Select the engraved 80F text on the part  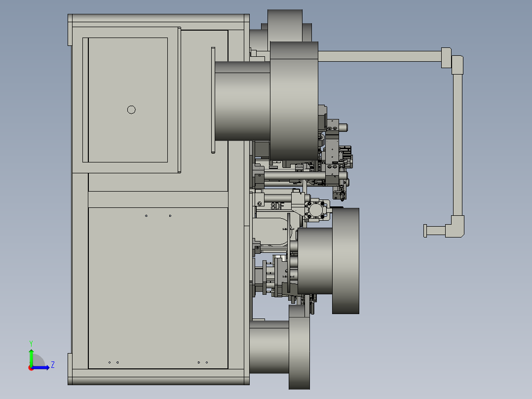(x=277, y=206)
